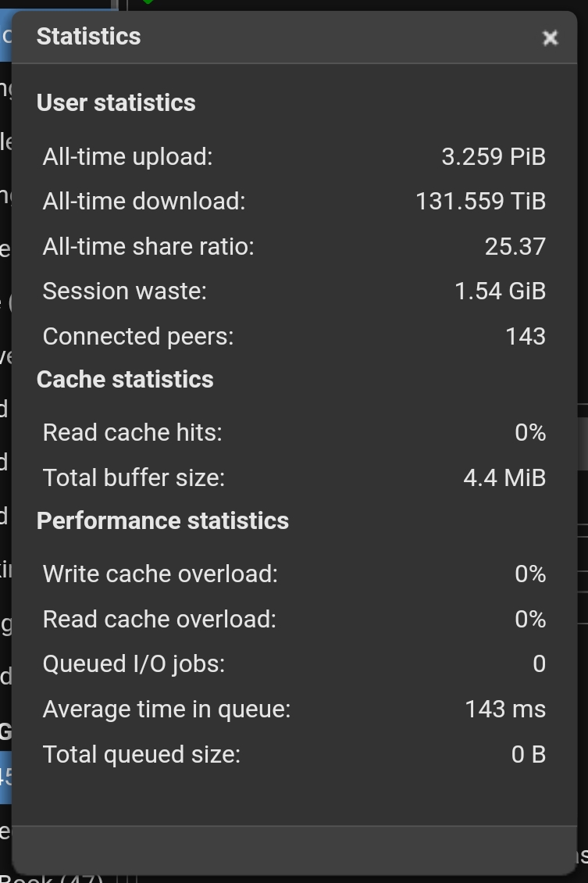
Task: Click the Cache statistics heading
Action: pyautogui.click(x=125, y=380)
